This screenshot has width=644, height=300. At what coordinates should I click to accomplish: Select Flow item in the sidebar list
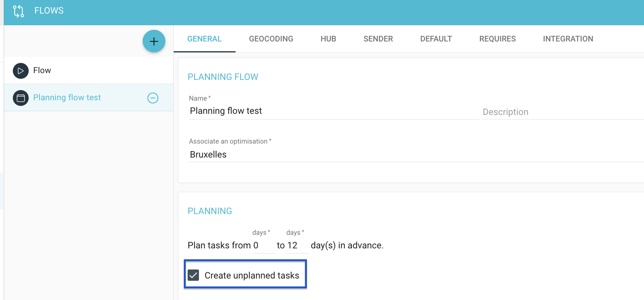coord(88,70)
